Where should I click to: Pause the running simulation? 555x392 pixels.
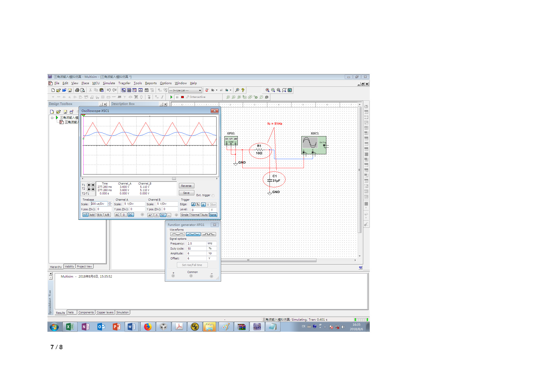[177, 97]
